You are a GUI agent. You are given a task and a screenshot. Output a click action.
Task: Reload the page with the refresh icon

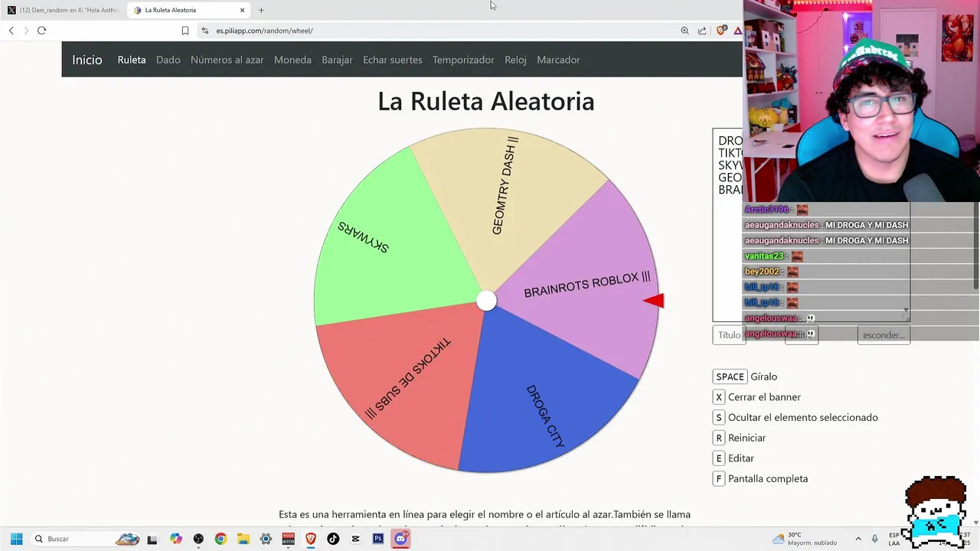click(41, 31)
